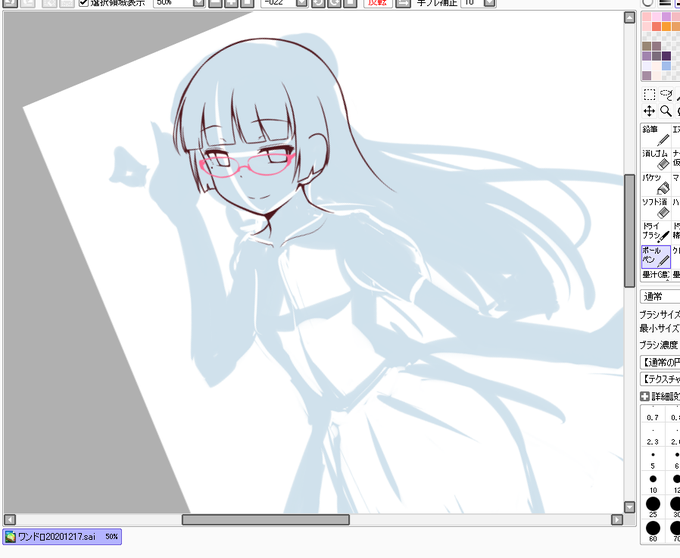The height and width of the screenshot is (558, 680).
Task: Pick the brown-tan color swatch
Action: click(x=647, y=46)
